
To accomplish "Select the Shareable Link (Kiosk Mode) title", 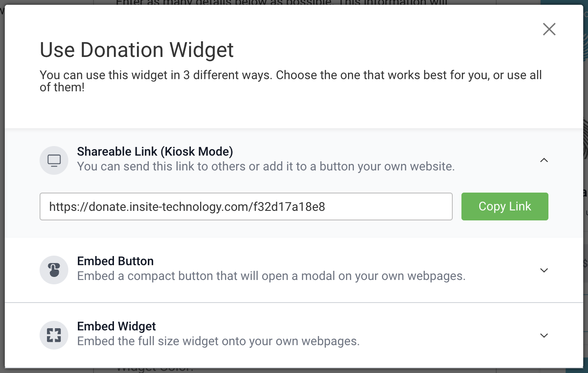I will click(x=155, y=152).
